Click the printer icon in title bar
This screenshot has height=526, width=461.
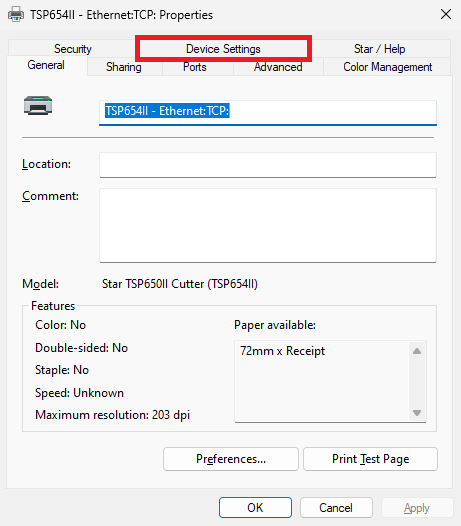(16, 15)
